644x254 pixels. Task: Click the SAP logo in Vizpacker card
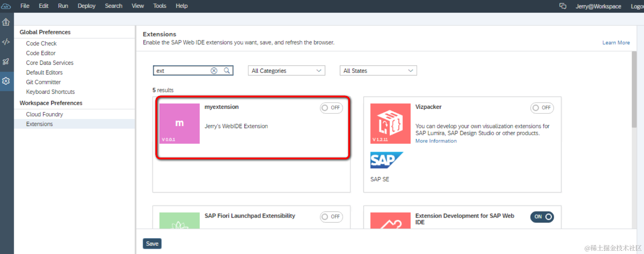(x=386, y=160)
